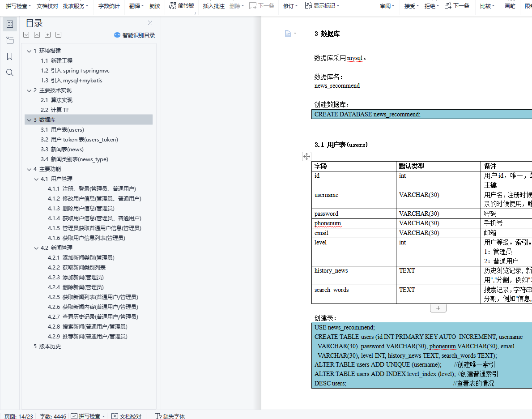
Task: Click CREATE DATABASE news_recommend code line
Action: [x=367, y=115]
